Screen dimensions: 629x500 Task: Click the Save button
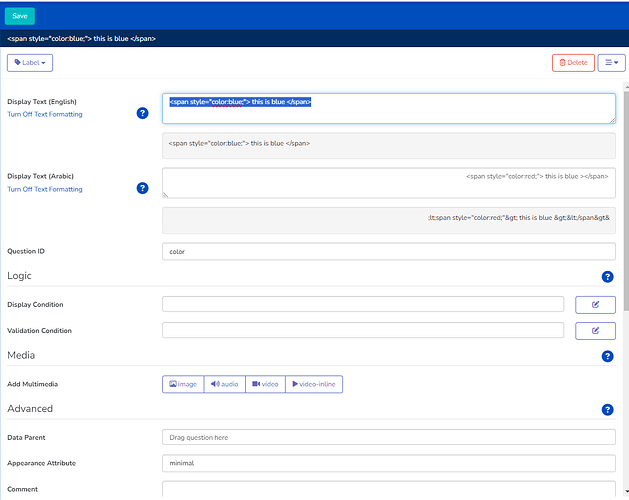coord(20,16)
